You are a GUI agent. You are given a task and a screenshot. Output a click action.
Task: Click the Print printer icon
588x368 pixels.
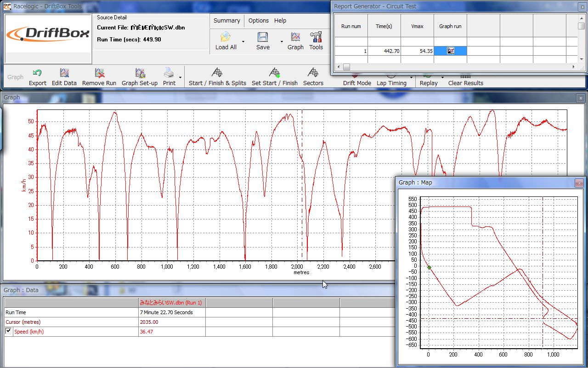pos(169,73)
